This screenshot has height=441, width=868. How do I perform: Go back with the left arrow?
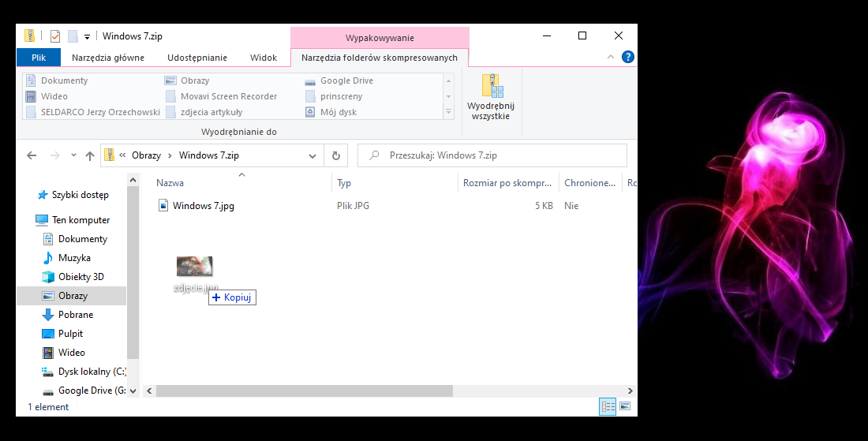32,155
